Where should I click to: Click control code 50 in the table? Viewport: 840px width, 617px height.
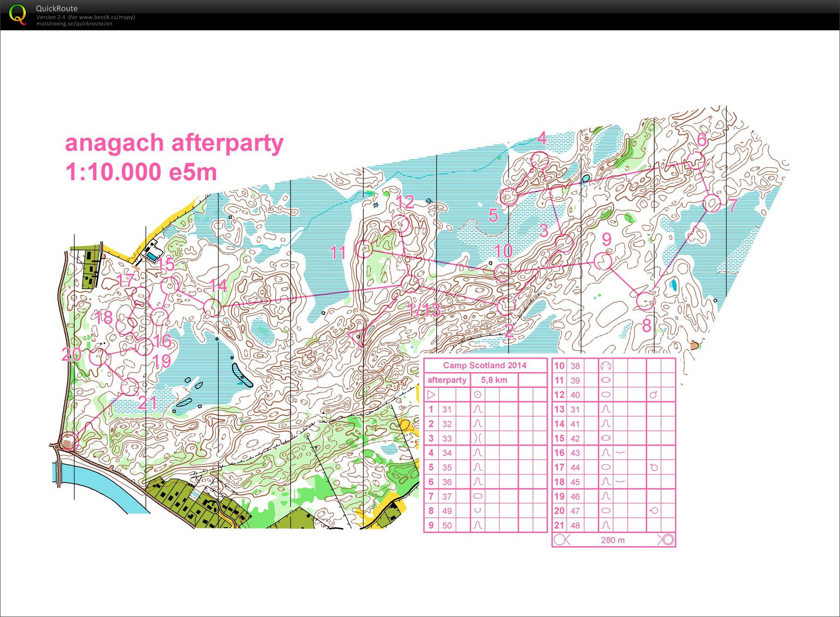click(x=447, y=525)
